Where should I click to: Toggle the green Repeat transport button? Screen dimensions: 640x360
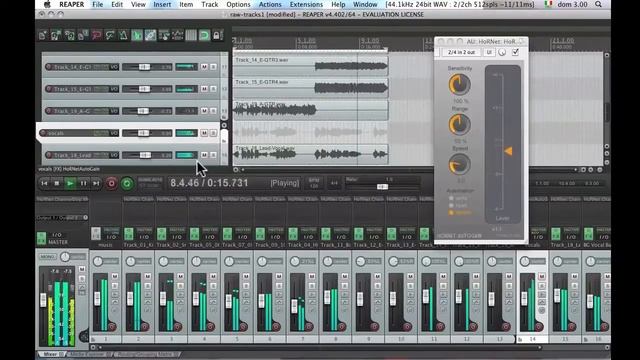tap(127, 184)
